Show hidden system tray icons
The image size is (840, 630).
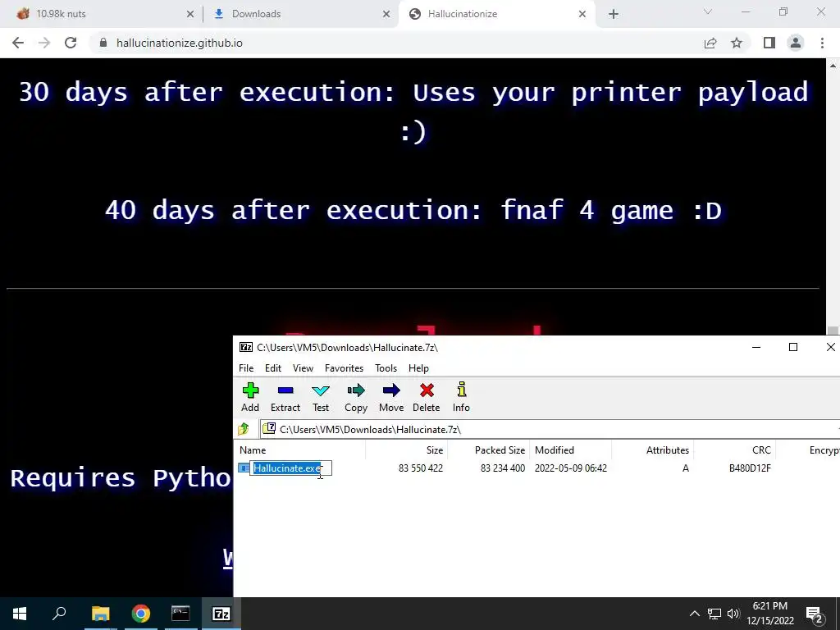point(694,614)
